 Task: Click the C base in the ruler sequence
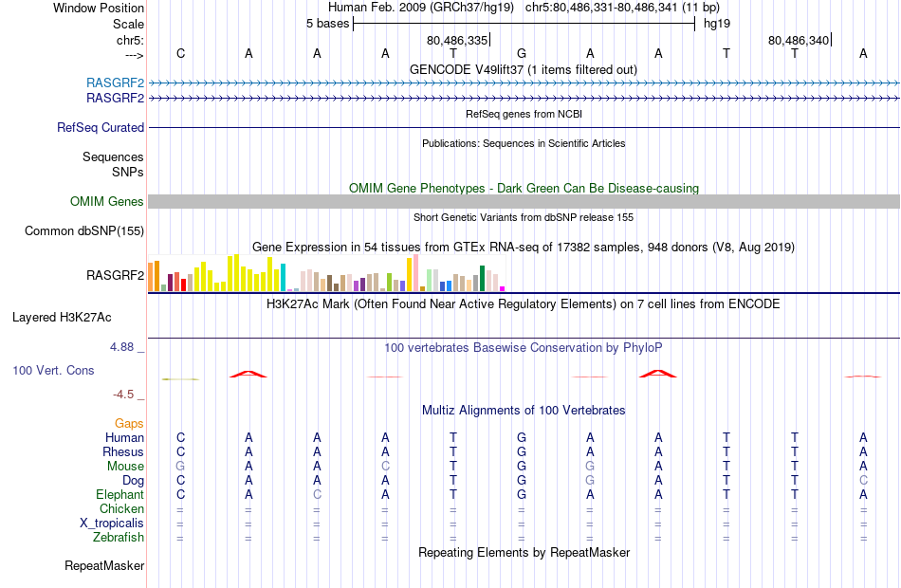pos(180,53)
